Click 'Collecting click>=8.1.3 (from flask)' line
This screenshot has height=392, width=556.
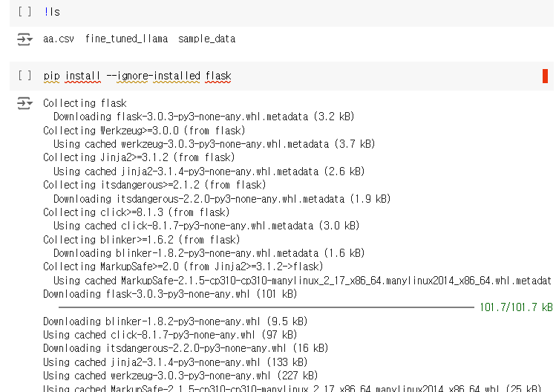pyautogui.click(x=137, y=212)
